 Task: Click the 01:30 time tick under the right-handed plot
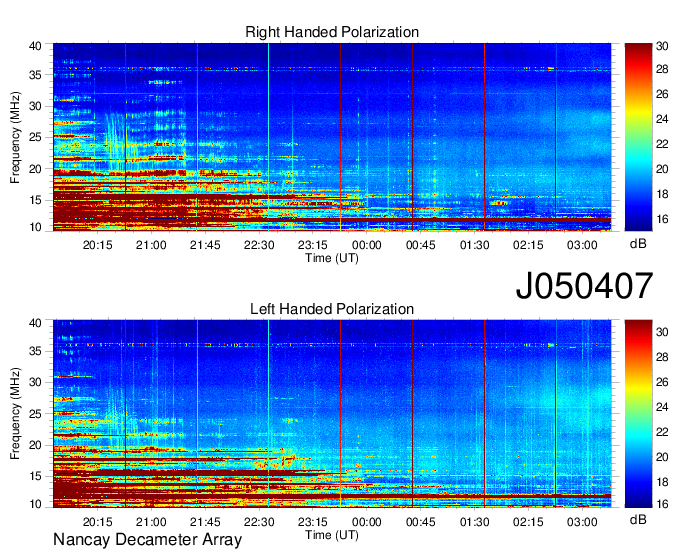[x=474, y=245]
